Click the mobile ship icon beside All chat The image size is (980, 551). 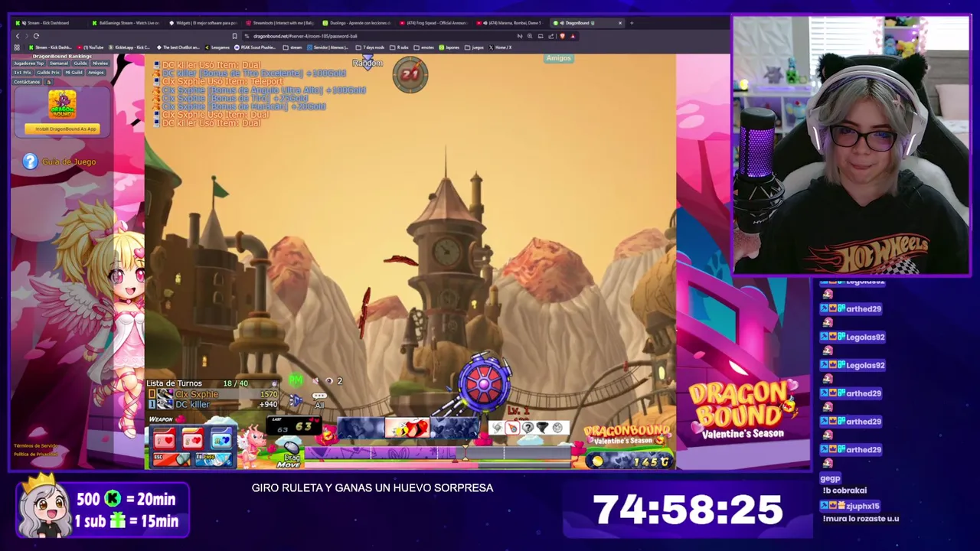pos(296,400)
